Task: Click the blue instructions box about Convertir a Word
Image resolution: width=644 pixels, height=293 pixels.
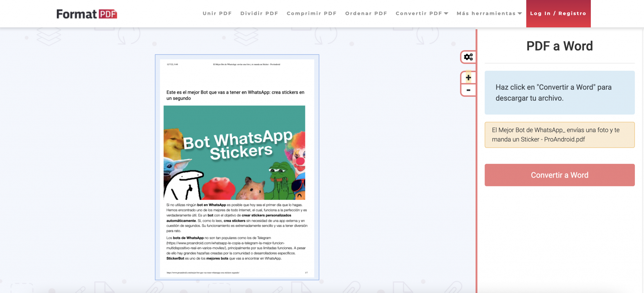Action: pyautogui.click(x=559, y=93)
